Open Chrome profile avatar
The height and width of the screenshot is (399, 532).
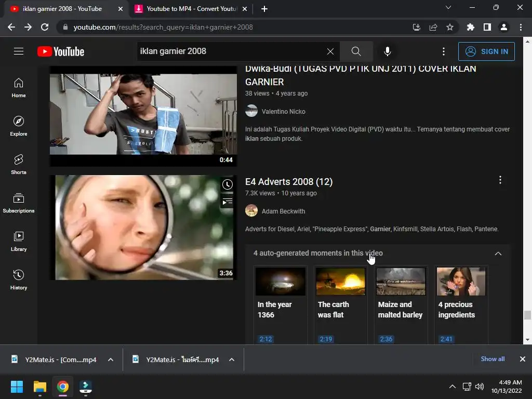point(504,27)
